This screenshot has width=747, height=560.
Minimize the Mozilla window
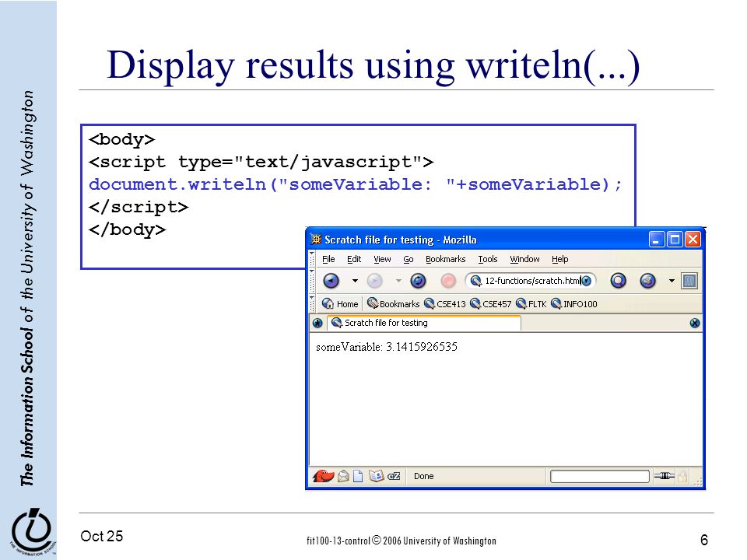coord(657,239)
